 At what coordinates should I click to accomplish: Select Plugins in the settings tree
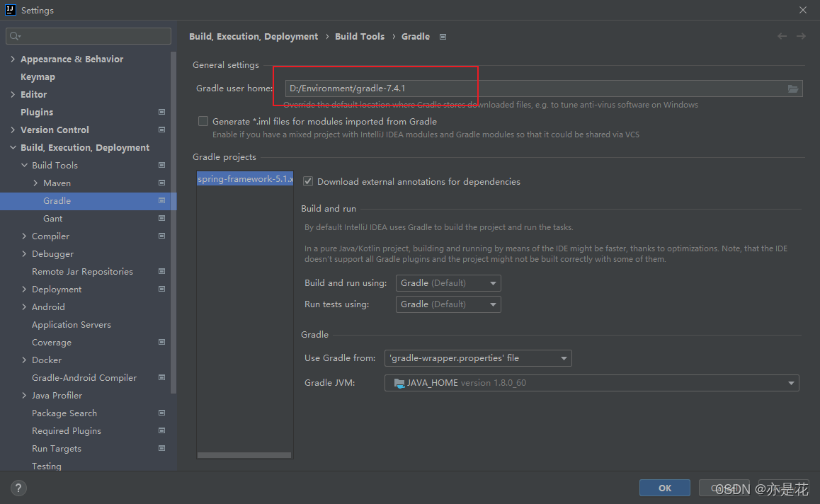37,113
